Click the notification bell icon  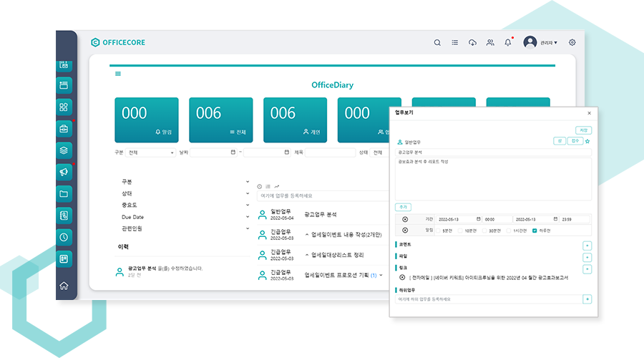[x=508, y=43]
